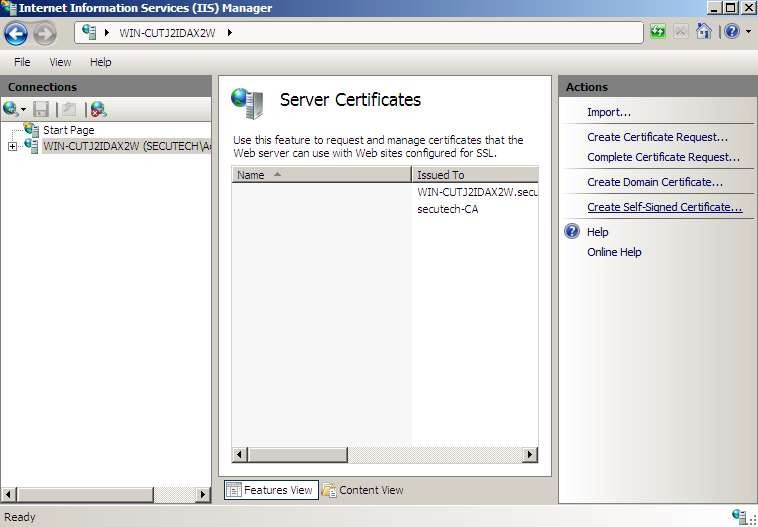Click Import... in Actions pane
Viewport: 758px width, 527px height.
point(609,112)
